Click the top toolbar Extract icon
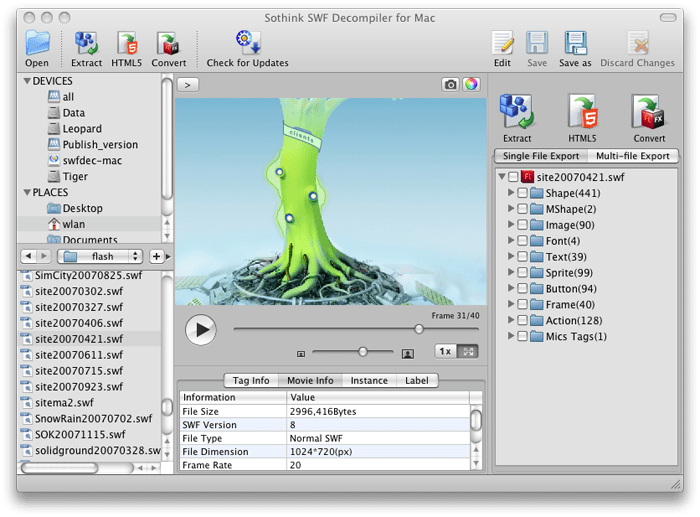The image size is (700, 517). [86, 43]
